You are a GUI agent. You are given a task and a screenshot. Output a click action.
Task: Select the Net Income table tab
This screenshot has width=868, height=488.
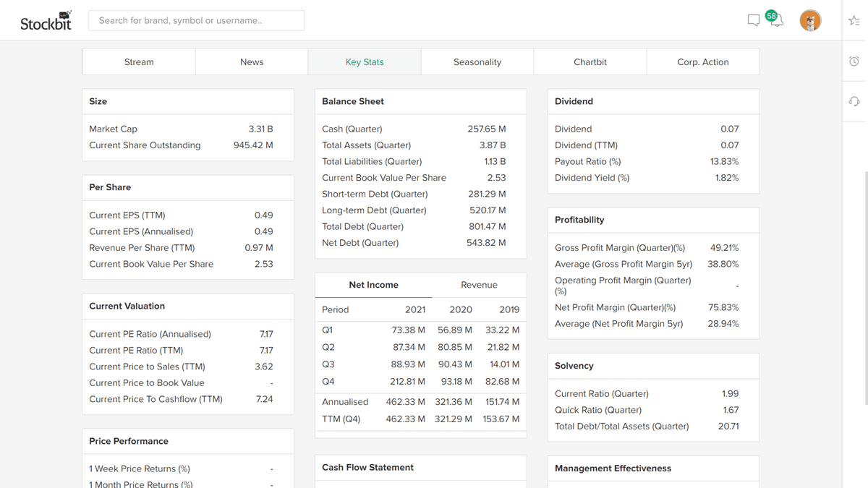(373, 285)
